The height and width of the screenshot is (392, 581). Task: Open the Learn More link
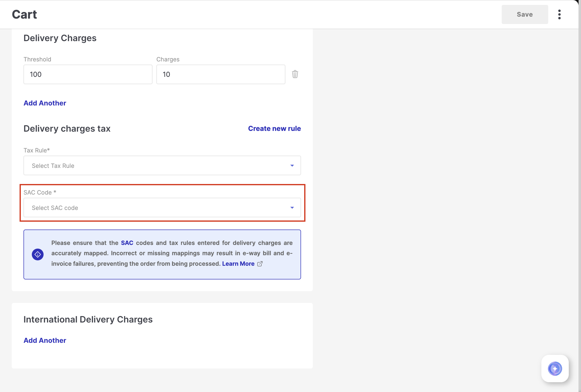[x=238, y=264]
